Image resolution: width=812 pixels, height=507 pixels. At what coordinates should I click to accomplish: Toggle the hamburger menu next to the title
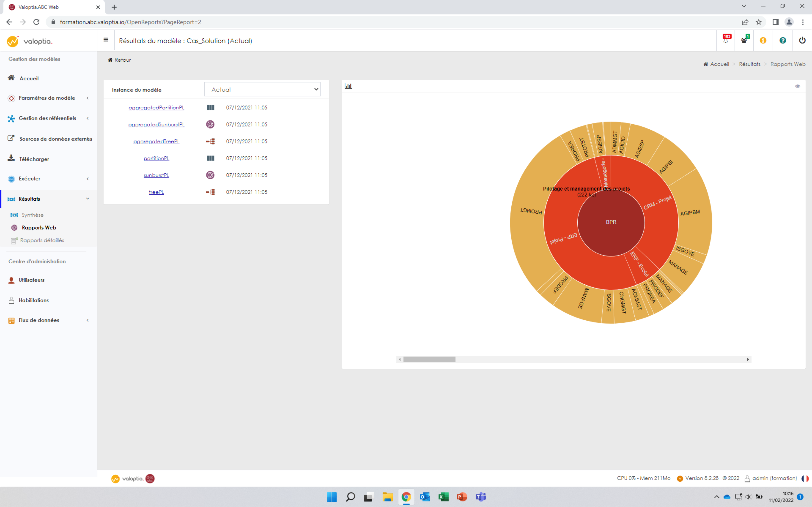click(106, 40)
